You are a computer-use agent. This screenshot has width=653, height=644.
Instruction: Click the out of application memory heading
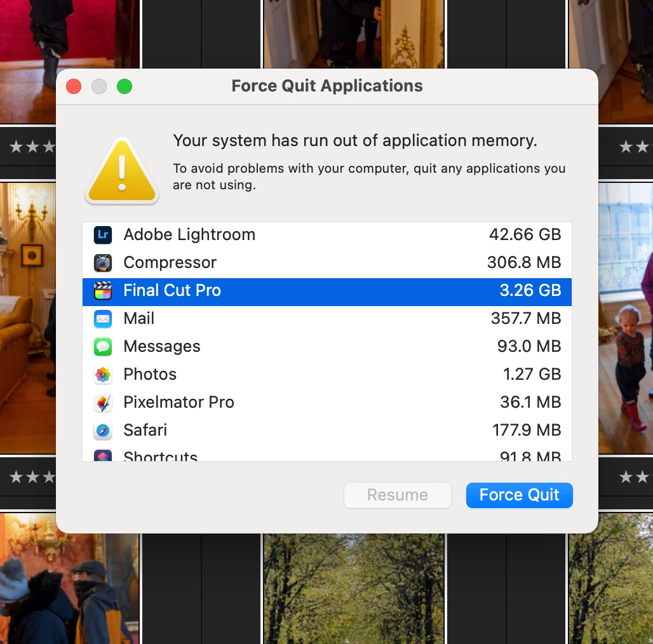point(355,141)
